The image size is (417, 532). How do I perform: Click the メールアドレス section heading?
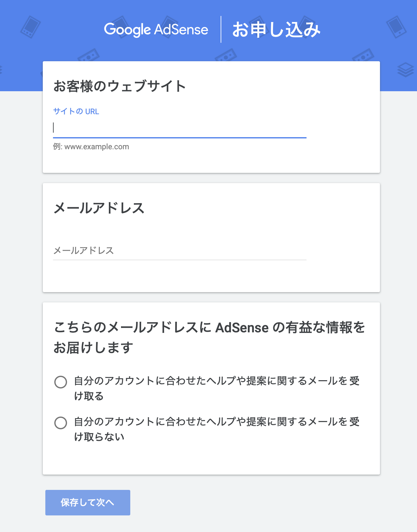point(99,208)
